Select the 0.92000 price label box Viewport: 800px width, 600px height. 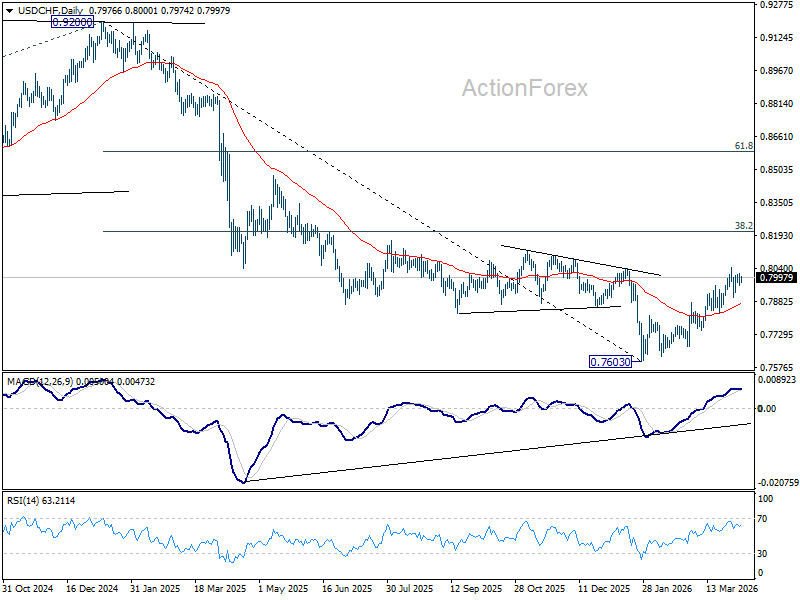(x=73, y=22)
